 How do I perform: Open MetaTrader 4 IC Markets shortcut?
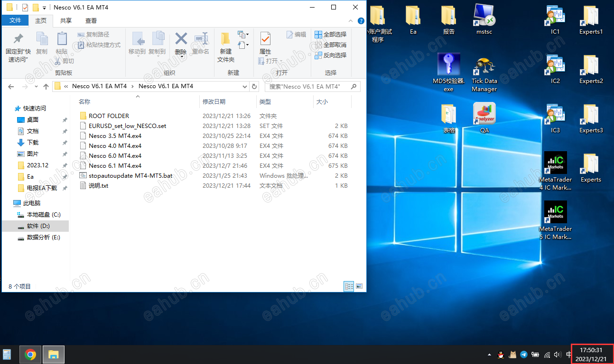click(555, 164)
